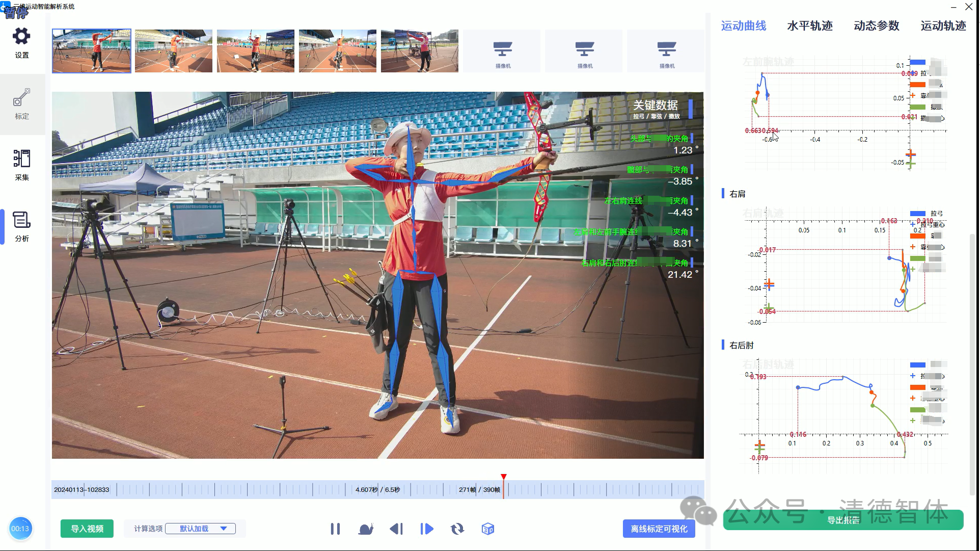Image resolution: width=980 pixels, height=551 pixels.
Task: Click the 离线标定可视化 button
Action: (x=659, y=529)
